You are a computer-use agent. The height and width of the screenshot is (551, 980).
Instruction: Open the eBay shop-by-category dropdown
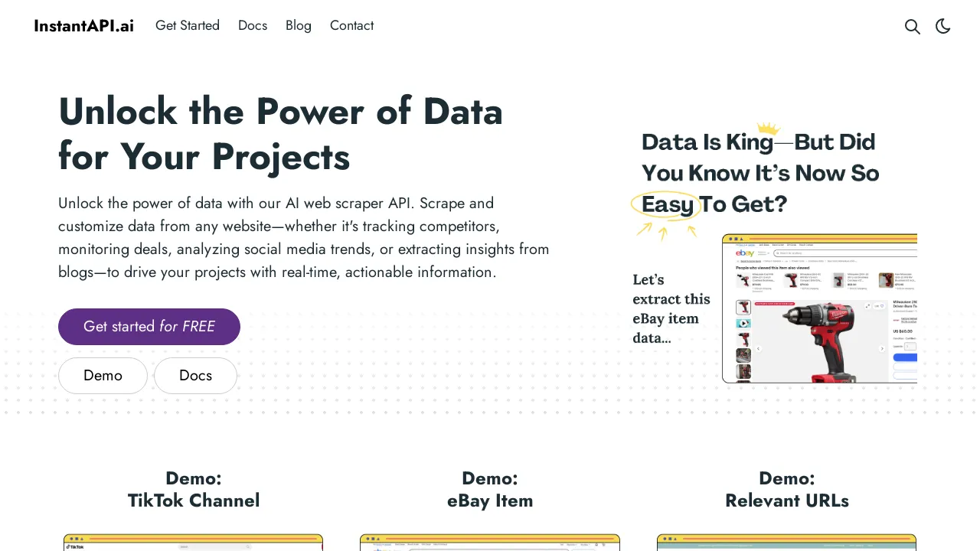pyautogui.click(x=764, y=253)
